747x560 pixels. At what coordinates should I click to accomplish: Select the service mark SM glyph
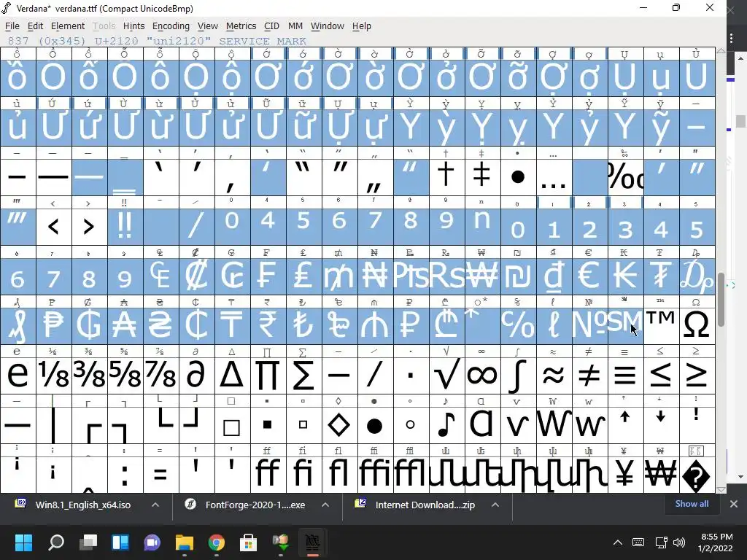tap(625, 325)
